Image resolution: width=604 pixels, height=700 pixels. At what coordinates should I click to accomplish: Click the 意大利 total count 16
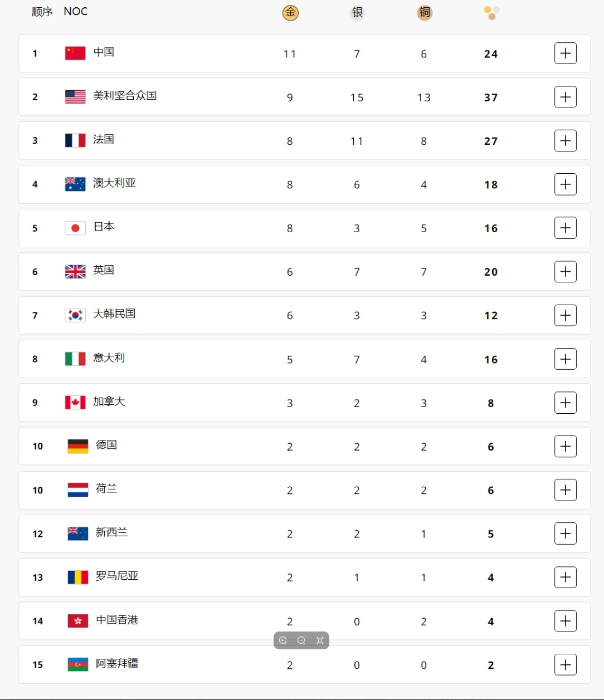491,360
